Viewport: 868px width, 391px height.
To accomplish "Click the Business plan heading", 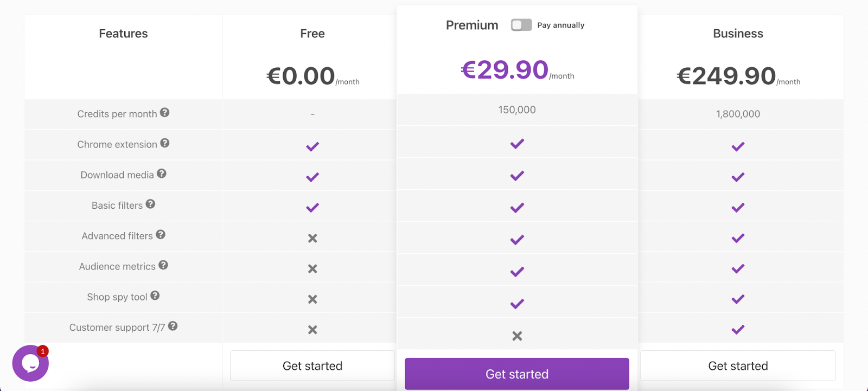I will [738, 34].
